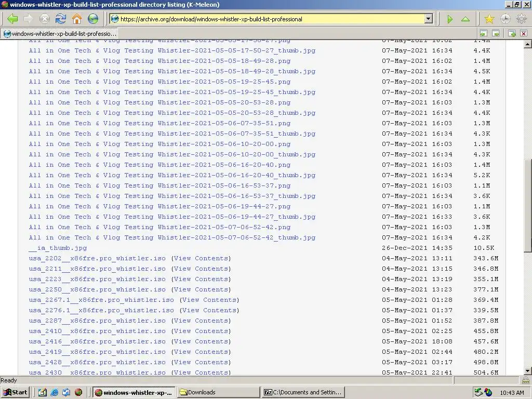The image size is (532, 399).
Task: Open __ia_thumb.jpg file link
Action: [x=58, y=248]
